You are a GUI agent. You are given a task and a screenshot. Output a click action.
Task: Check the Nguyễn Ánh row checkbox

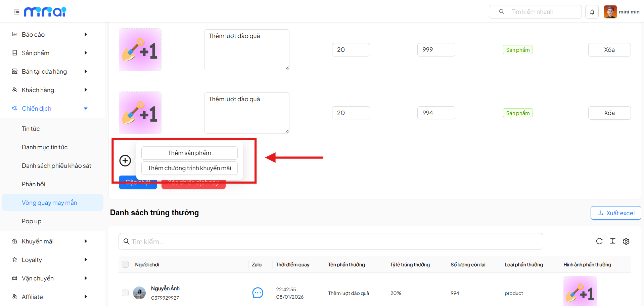pyautogui.click(x=125, y=293)
